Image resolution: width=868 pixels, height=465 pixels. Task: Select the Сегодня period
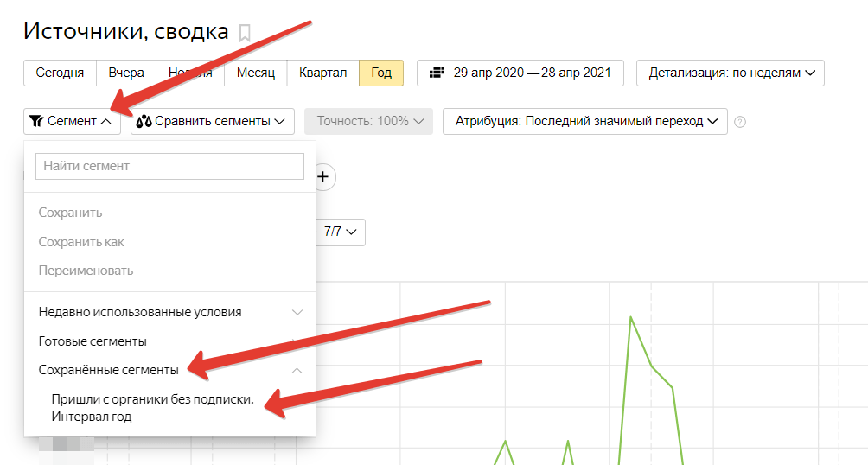60,73
